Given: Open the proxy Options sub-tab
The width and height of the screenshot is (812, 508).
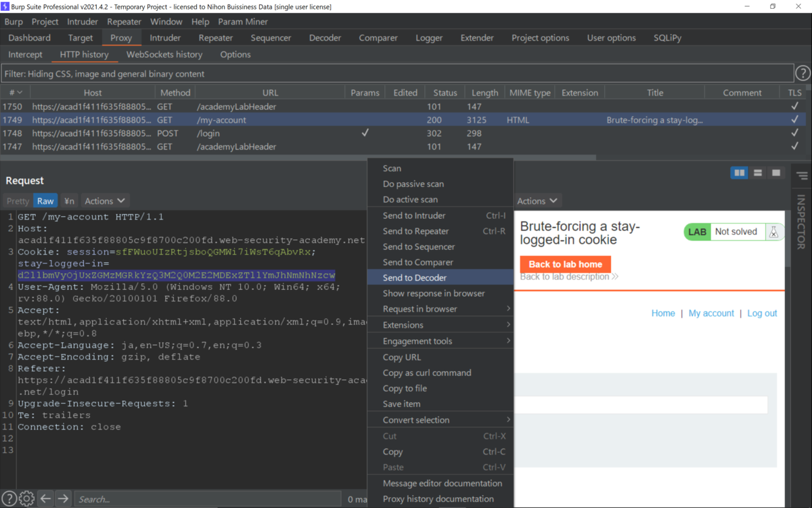Looking at the screenshot, I should tap(235, 54).
